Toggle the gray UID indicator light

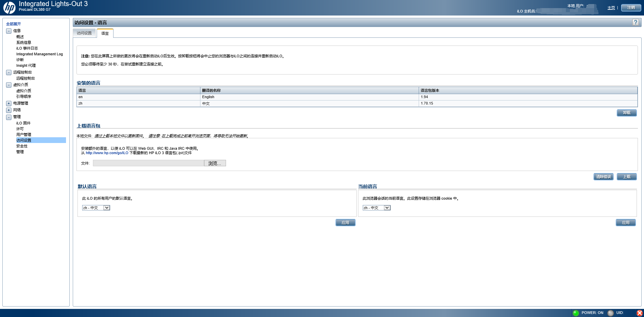611,313
